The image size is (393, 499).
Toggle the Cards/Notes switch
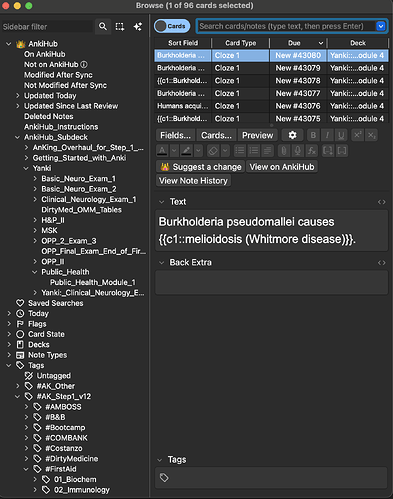tap(172, 26)
